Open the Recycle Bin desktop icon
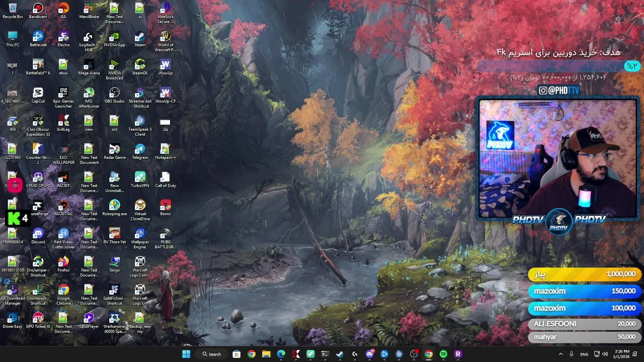The width and height of the screenshot is (644, 362). [13, 11]
